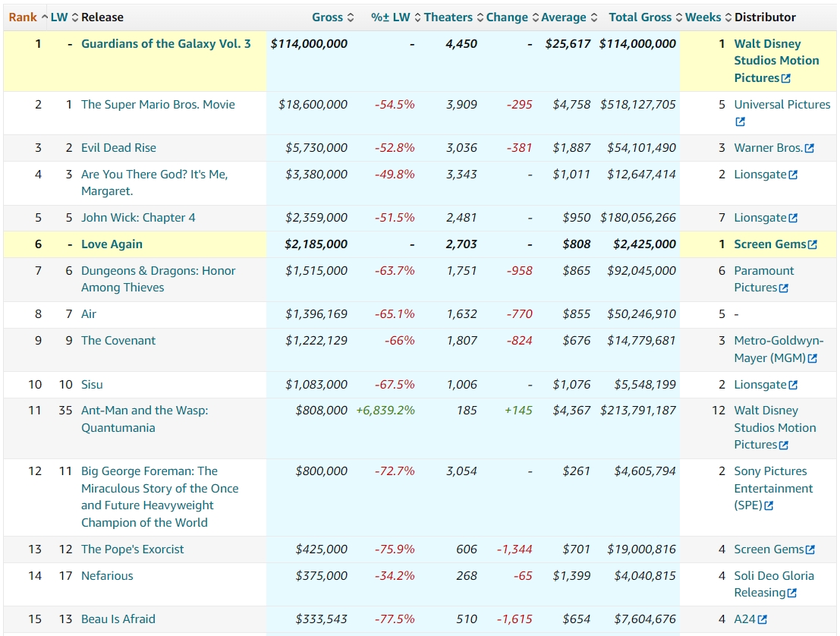Image resolution: width=840 pixels, height=636 pixels.
Task: Open Beau Is Afraid release link
Action: pos(118,619)
